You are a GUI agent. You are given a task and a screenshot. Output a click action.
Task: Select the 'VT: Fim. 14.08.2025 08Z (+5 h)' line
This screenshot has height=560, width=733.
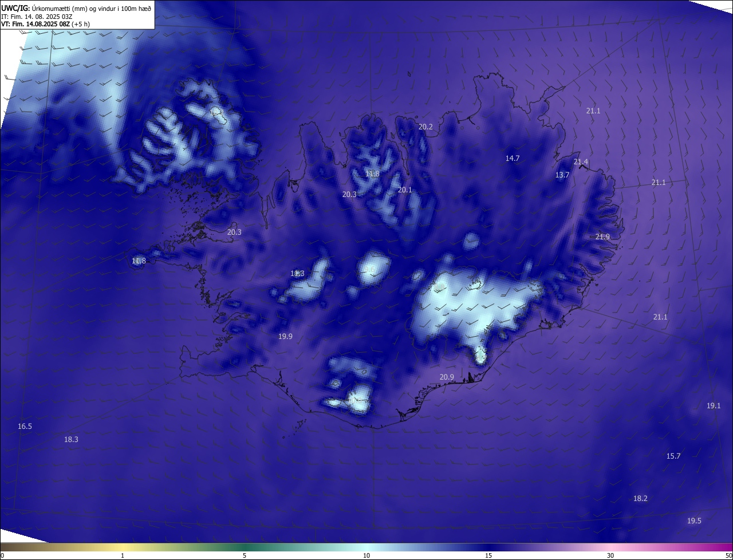(45, 24)
